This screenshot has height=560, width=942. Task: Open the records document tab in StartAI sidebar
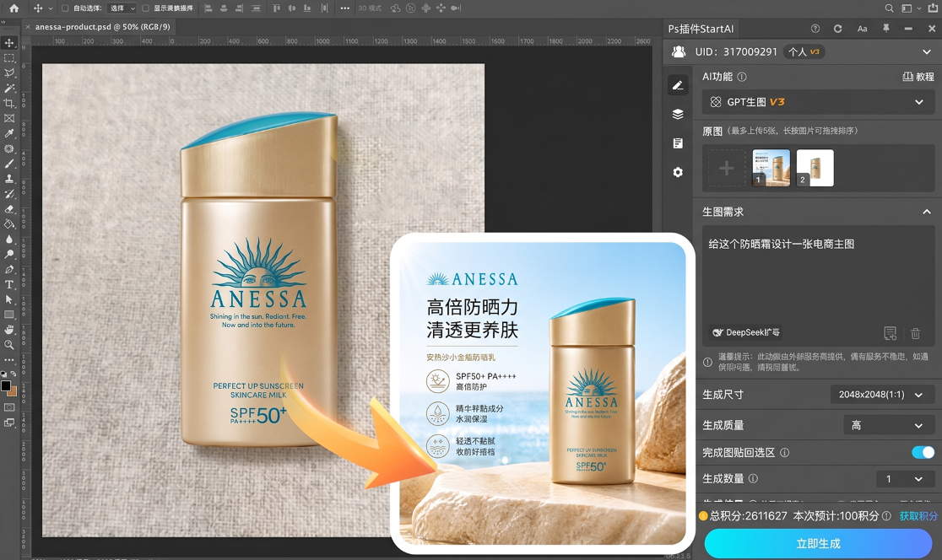point(678,143)
